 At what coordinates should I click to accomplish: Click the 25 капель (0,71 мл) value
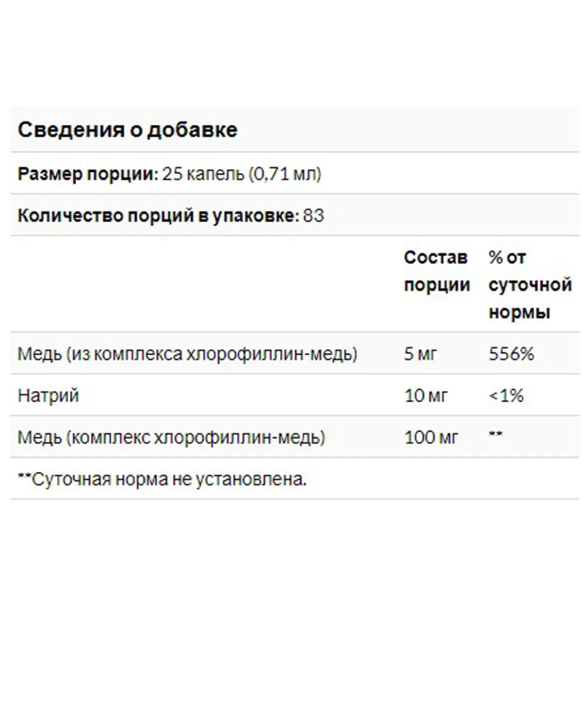(242, 174)
